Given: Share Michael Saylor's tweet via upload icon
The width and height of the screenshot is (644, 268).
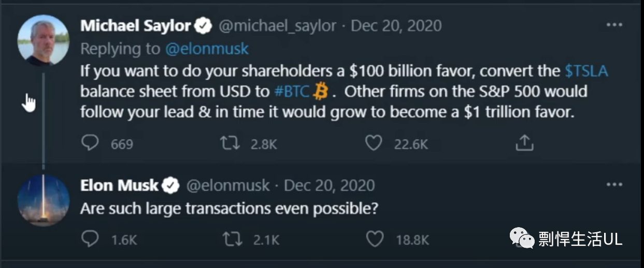Looking at the screenshot, I should (524, 143).
